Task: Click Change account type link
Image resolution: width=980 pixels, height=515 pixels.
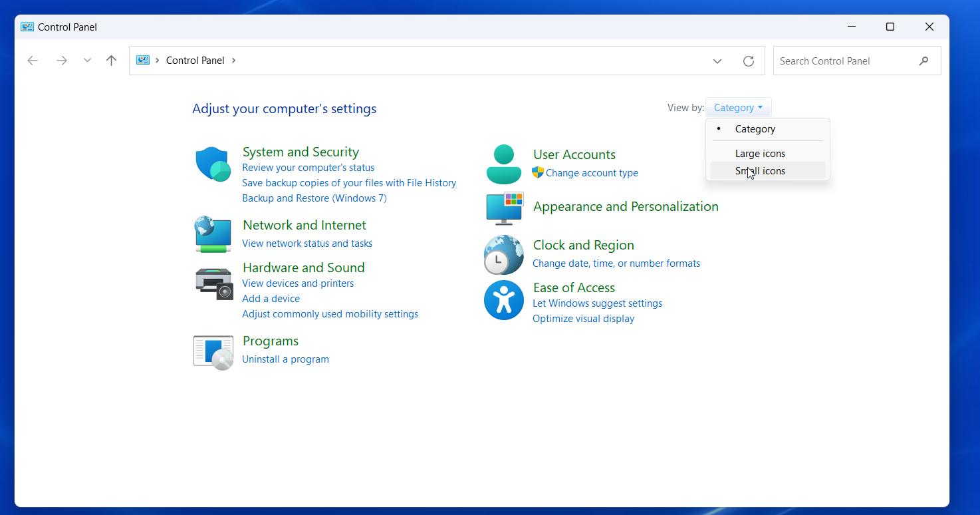Action: coord(592,173)
